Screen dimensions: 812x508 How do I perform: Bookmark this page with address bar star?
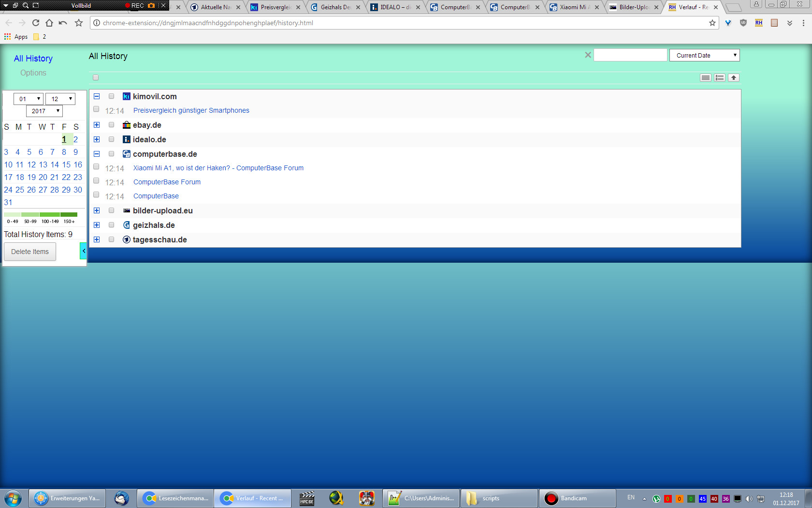coord(712,23)
